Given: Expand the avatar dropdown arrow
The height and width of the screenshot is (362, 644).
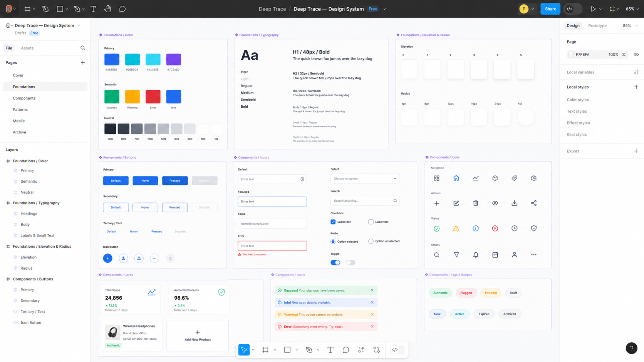Looking at the screenshot, I should pyautogui.click(x=533, y=9).
